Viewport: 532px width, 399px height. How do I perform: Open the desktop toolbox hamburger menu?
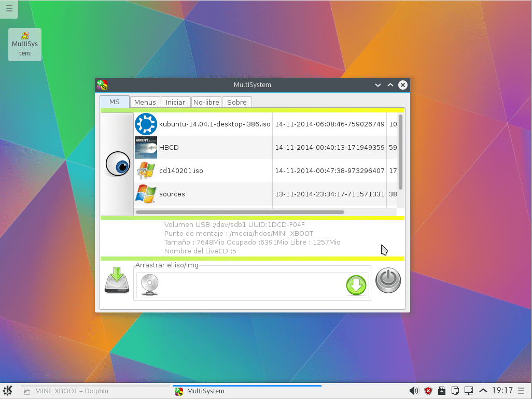(x=9, y=8)
